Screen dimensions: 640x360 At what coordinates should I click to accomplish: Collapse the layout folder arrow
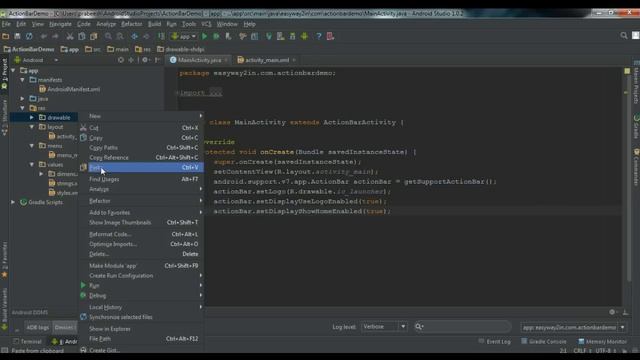click(32, 127)
